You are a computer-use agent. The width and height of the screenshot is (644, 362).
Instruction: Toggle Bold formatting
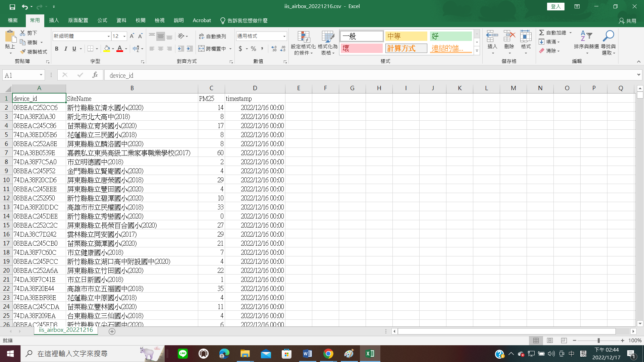[x=57, y=49]
